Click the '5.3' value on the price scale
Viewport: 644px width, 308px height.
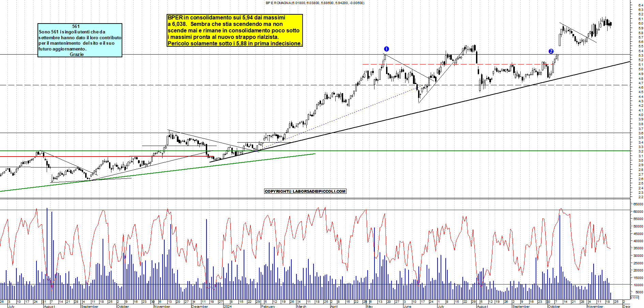[x=641, y=55]
